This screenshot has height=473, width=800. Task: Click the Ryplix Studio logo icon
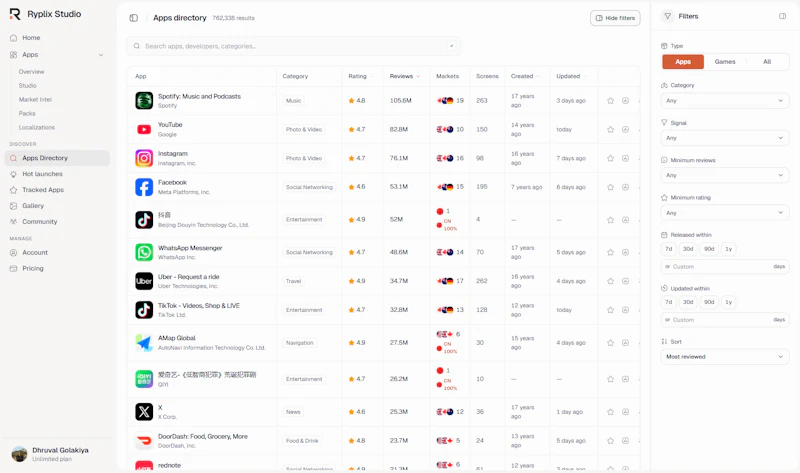pos(15,14)
